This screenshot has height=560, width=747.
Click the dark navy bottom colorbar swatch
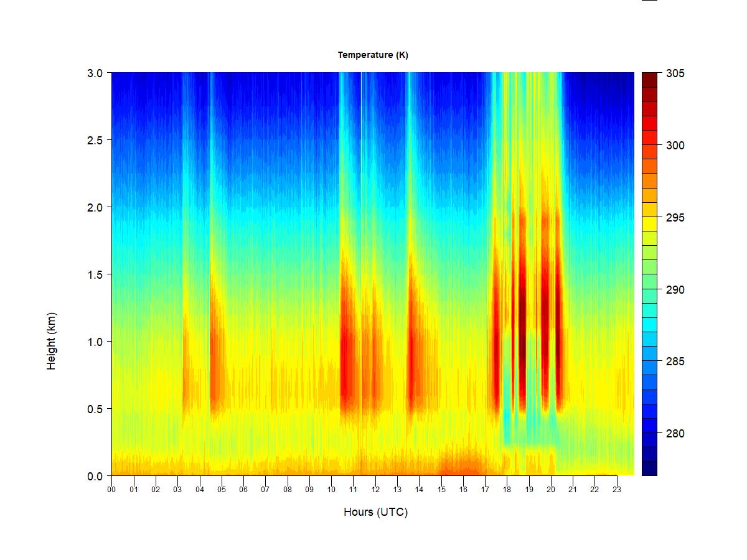(x=649, y=469)
